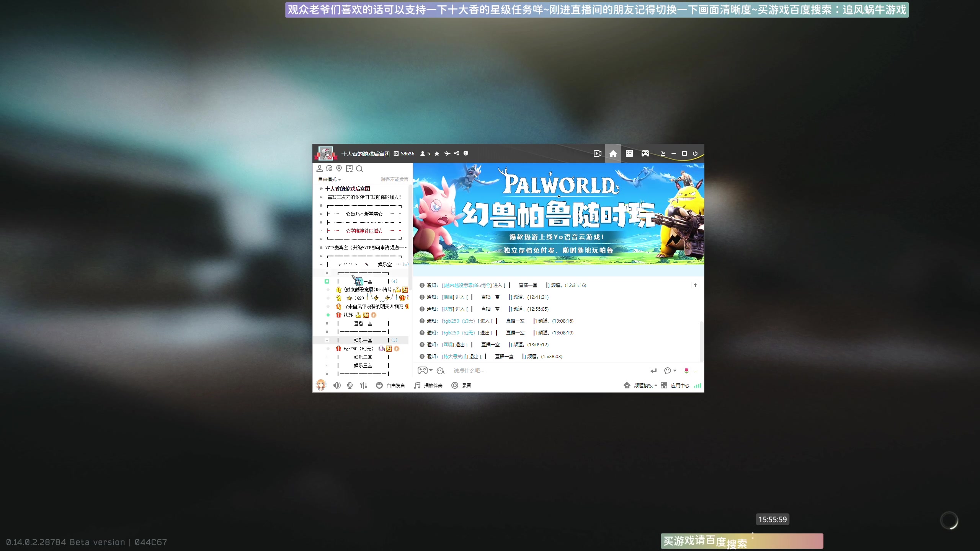Open my avatar at bottom left
980x551 pixels.
tap(321, 385)
